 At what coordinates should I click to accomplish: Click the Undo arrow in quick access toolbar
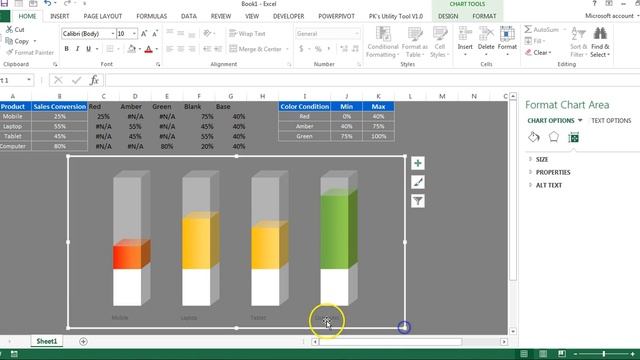[x=47, y=4]
